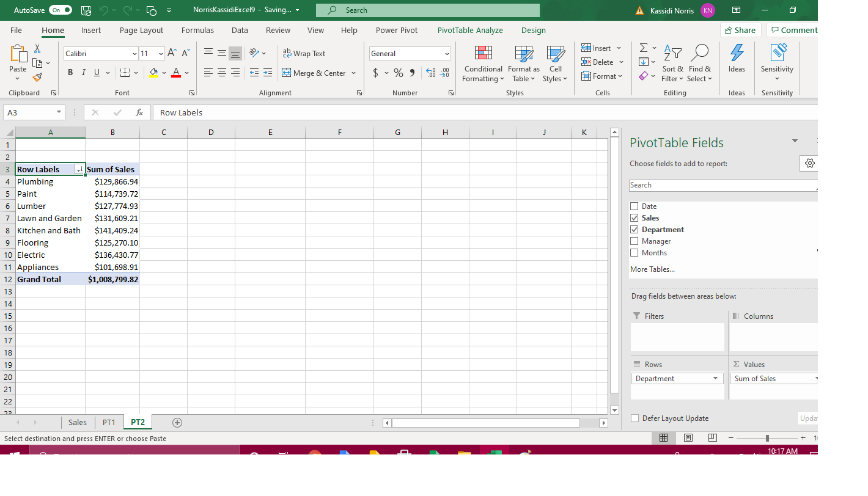Check the Manager field checkbox

pyautogui.click(x=634, y=241)
